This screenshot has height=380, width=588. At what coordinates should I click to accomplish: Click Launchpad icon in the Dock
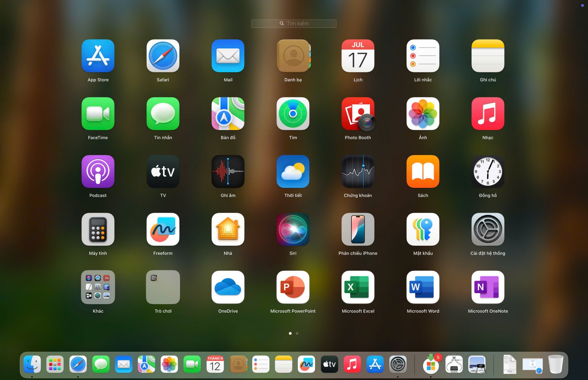point(55,364)
